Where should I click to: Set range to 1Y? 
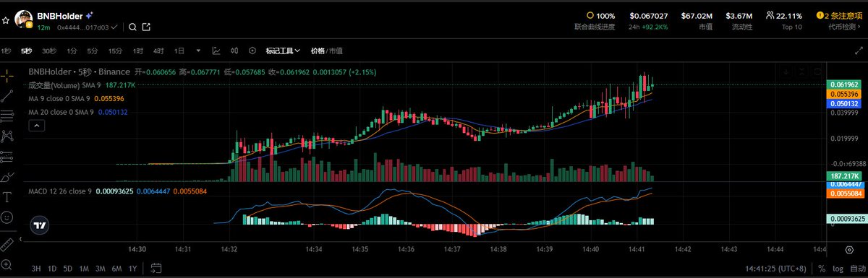pyautogui.click(x=132, y=269)
